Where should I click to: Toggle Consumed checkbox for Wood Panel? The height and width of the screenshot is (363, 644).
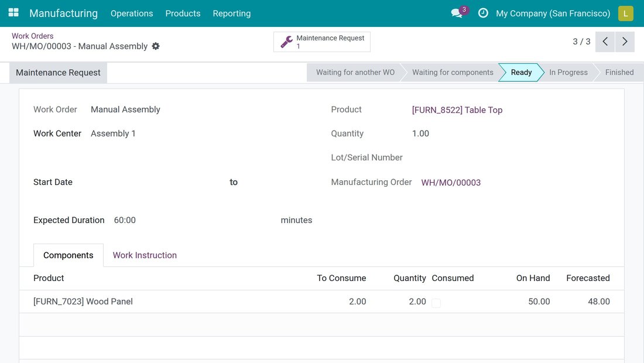(x=436, y=303)
